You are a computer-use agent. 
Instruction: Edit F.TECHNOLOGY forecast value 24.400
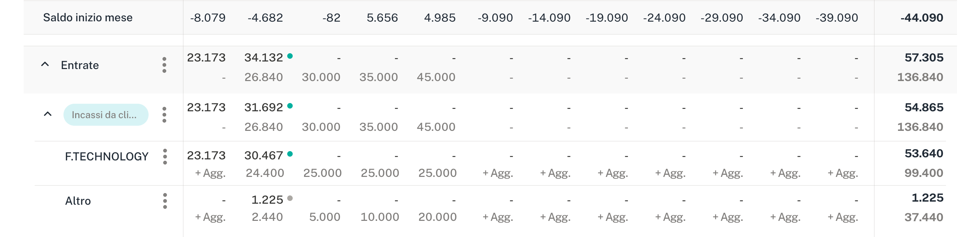click(265, 173)
